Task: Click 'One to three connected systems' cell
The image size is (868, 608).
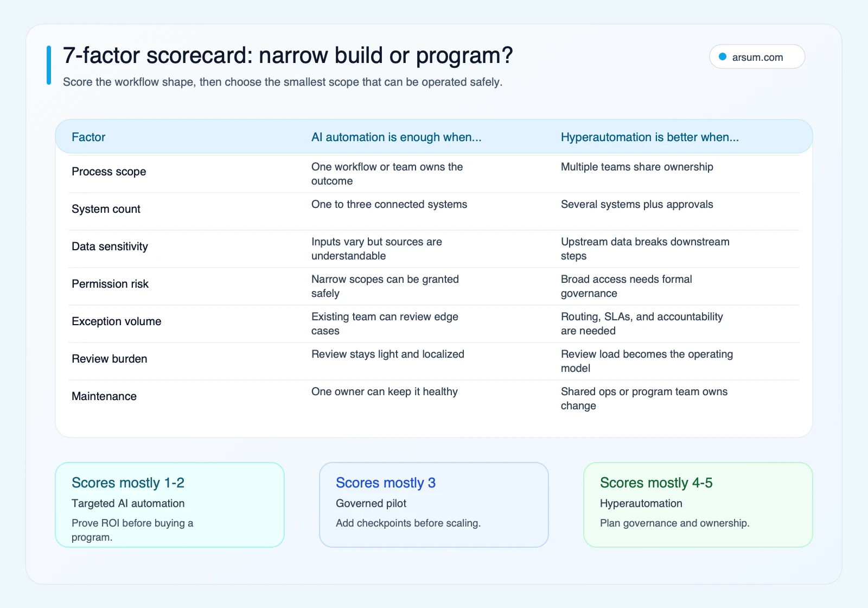Action: [x=389, y=204]
